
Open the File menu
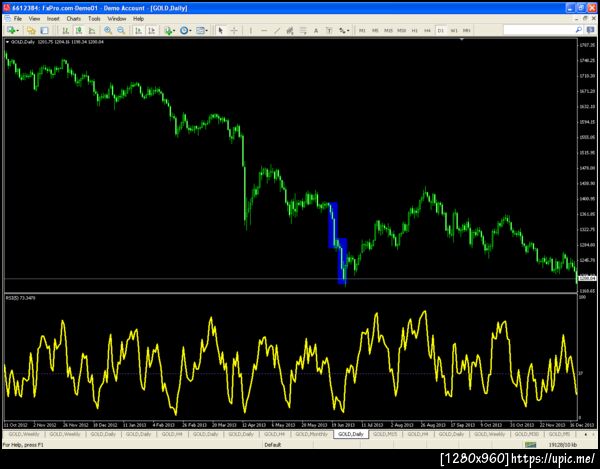coord(18,18)
